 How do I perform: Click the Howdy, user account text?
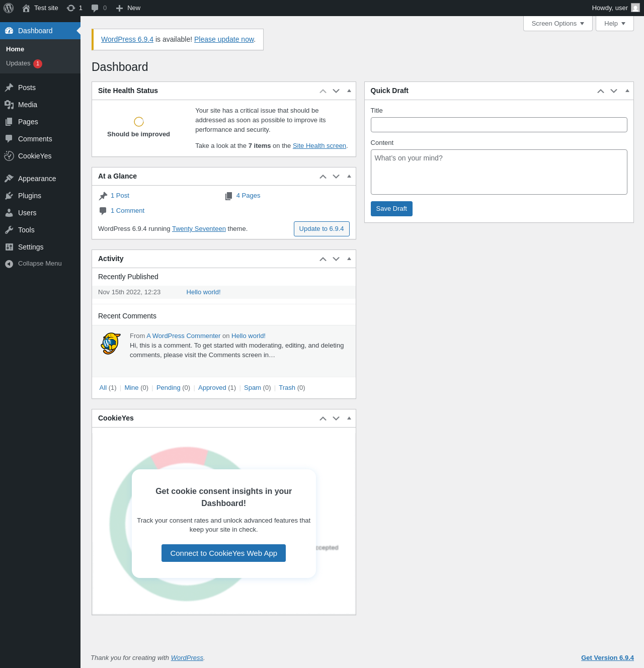(x=610, y=8)
